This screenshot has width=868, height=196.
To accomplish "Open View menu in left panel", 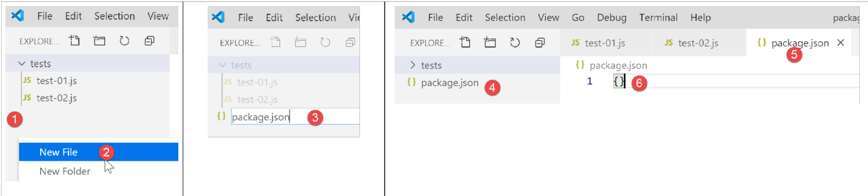I will coord(158,16).
